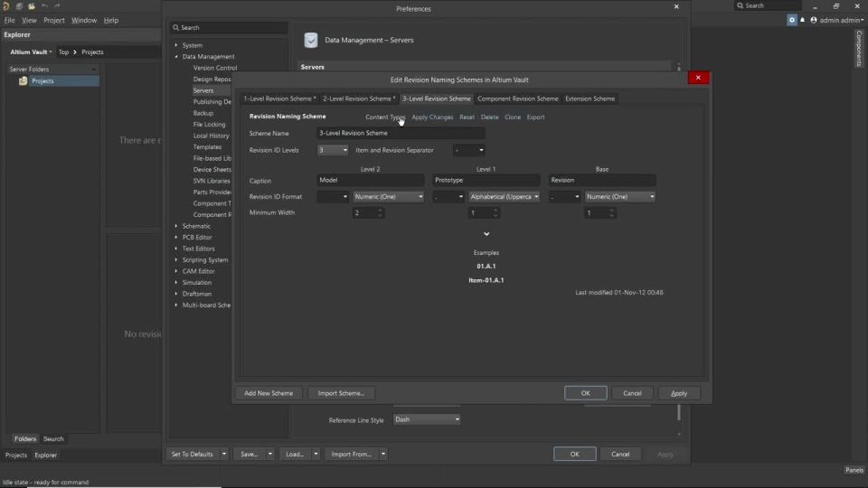Click the open project folder toolbar icon

(32, 6)
